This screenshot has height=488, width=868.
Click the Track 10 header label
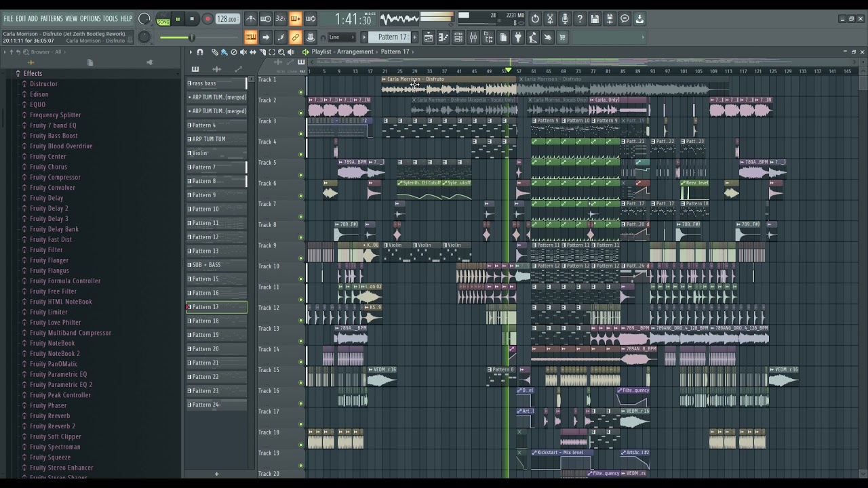click(x=269, y=266)
